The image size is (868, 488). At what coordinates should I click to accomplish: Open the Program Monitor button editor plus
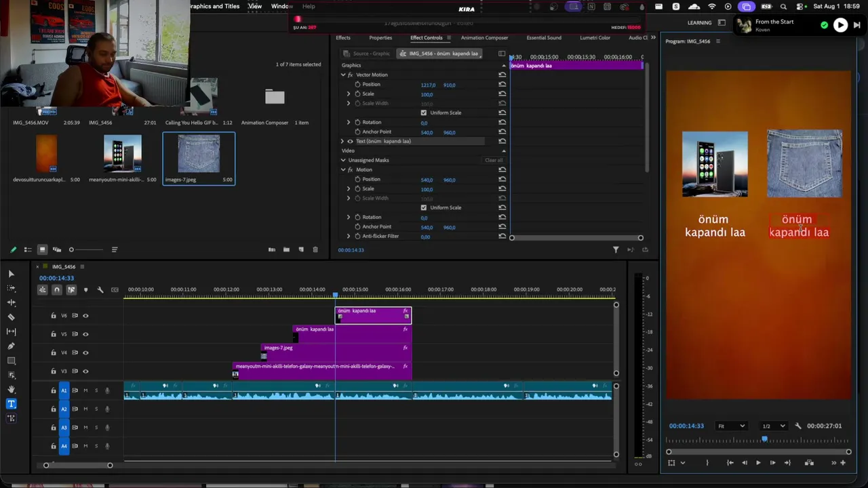tap(843, 463)
